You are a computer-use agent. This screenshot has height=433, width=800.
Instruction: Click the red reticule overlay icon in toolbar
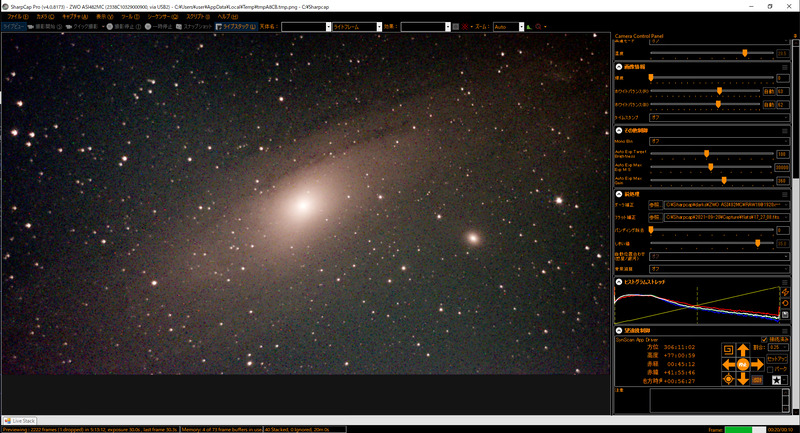click(x=465, y=27)
